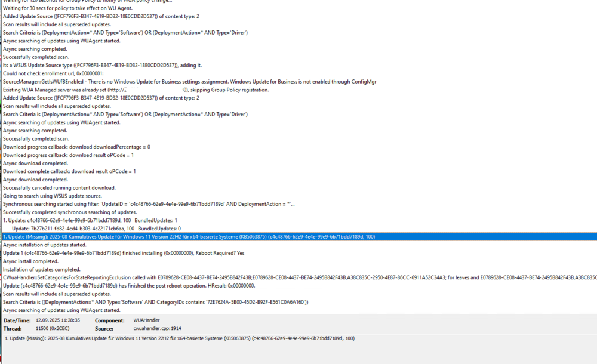Select the 'Installation of updates completed.' log line
This screenshot has width=597, height=364.
(42, 270)
